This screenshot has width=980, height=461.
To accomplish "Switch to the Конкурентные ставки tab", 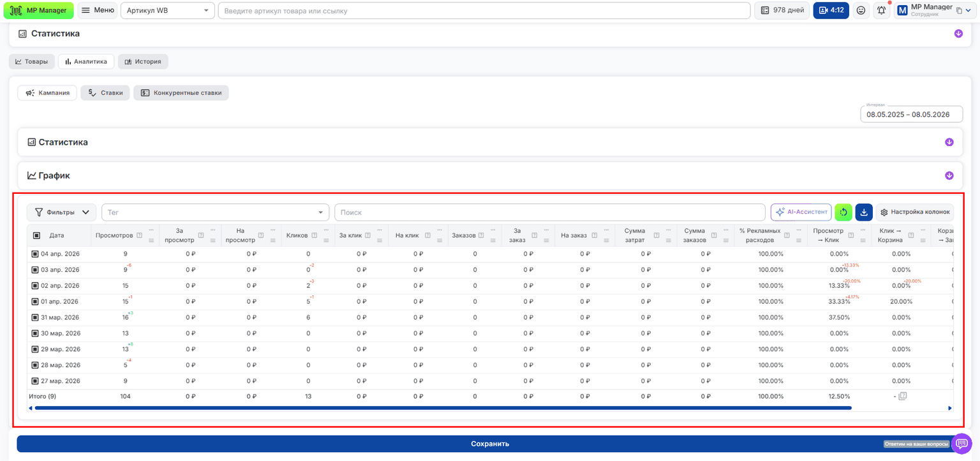I will pyautogui.click(x=181, y=93).
